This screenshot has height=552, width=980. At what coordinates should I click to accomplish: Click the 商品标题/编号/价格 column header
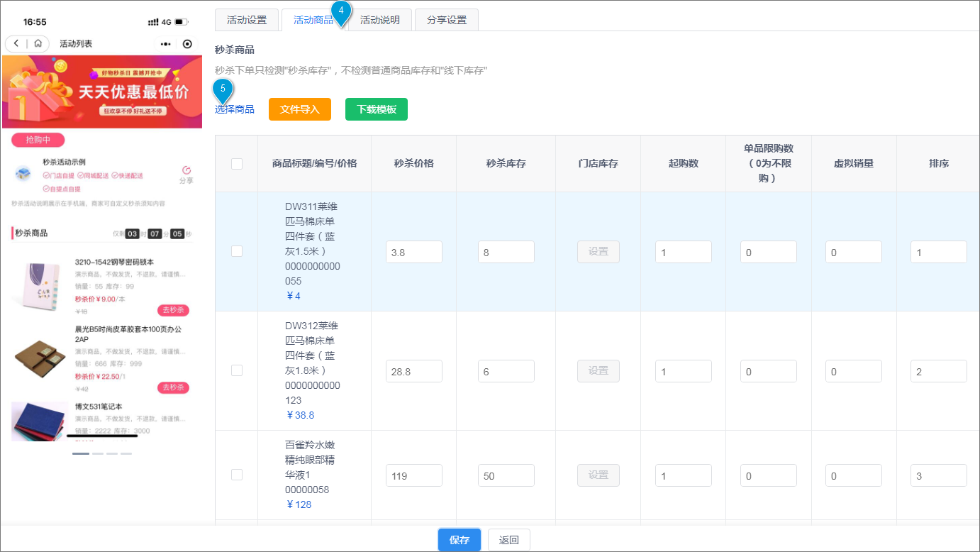[x=314, y=163]
